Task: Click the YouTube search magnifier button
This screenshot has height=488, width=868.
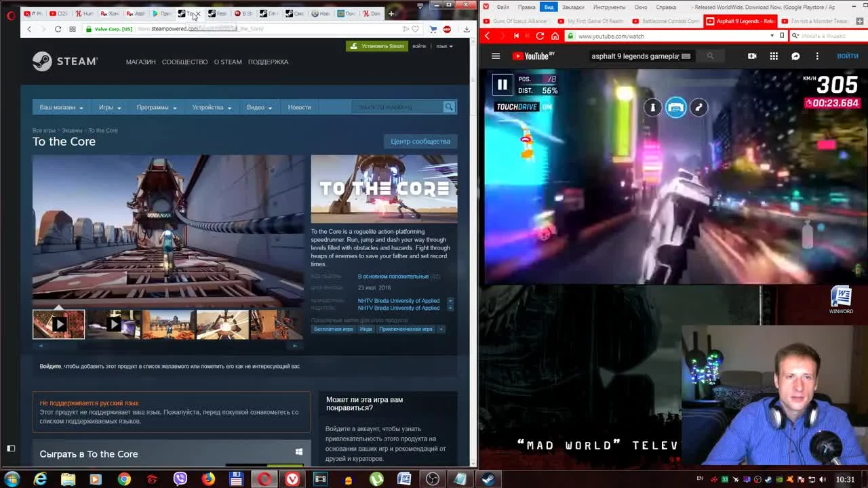Action: coord(710,56)
